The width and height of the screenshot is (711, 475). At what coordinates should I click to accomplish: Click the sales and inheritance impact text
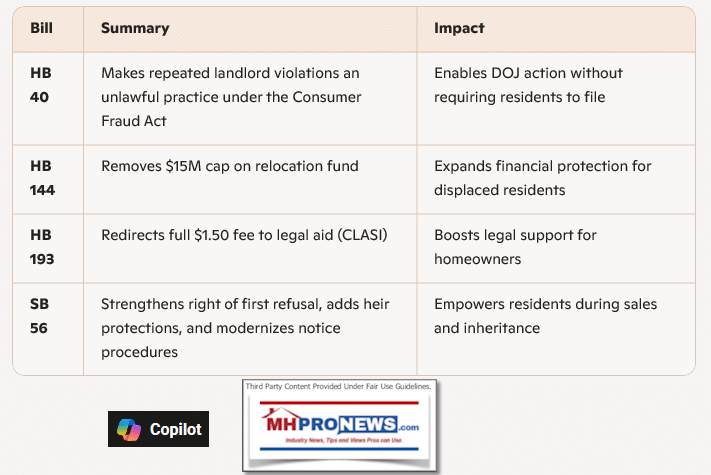[545, 316]
